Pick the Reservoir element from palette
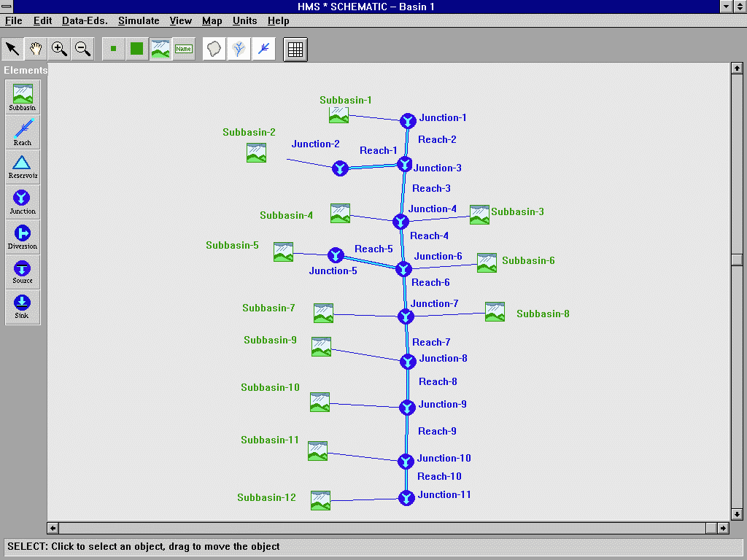 23,166
